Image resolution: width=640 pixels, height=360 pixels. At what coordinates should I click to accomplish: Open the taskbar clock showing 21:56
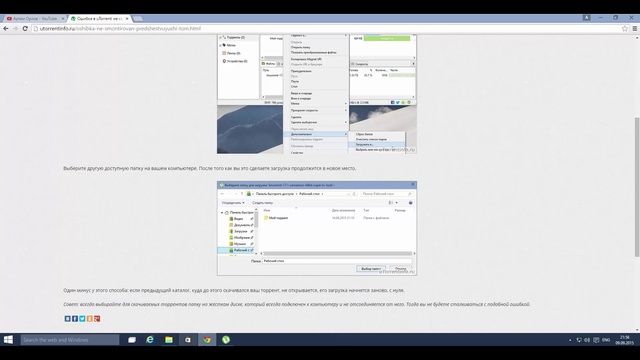point(624,340)
